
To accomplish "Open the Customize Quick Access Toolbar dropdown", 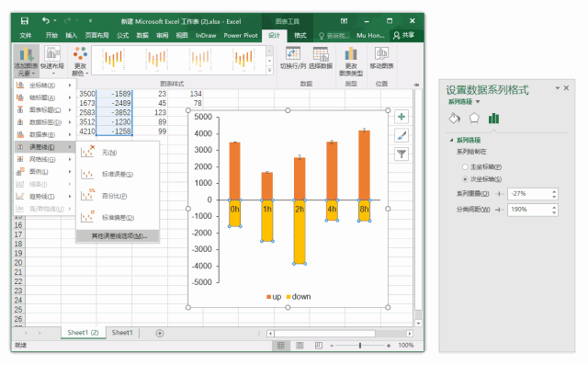I will (x=90, y=20).
